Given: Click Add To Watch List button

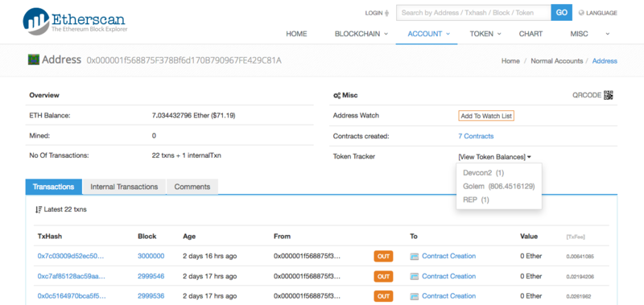Looking at the screenshot, I should pos(486,116).
